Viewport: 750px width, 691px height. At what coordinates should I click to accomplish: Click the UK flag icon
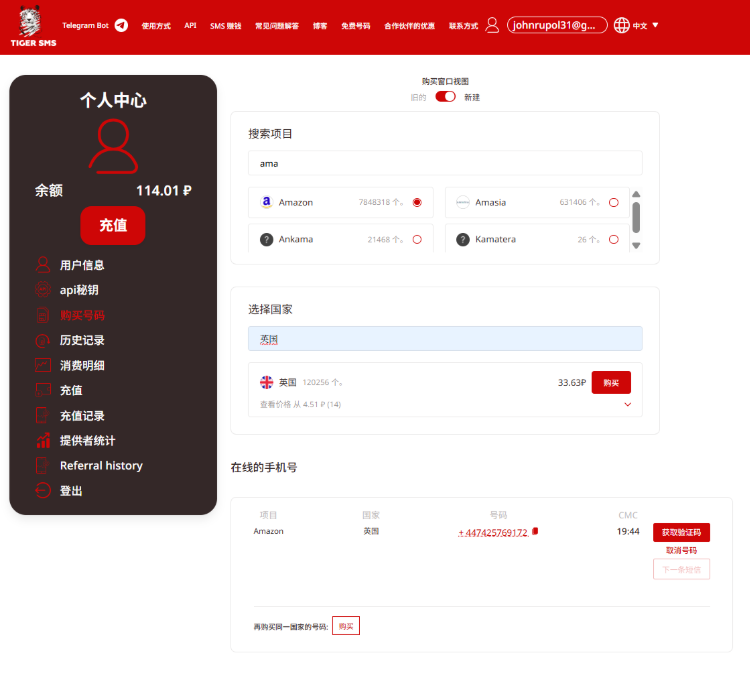[266, 382]
